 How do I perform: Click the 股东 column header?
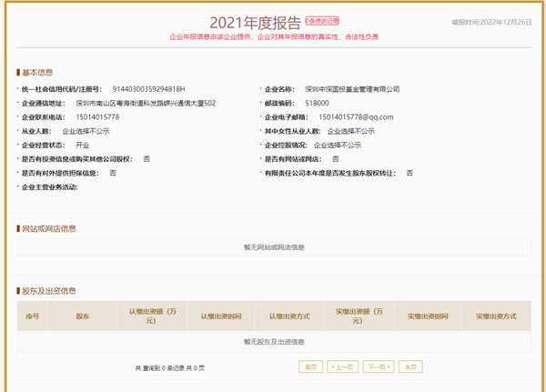(83, 317)
